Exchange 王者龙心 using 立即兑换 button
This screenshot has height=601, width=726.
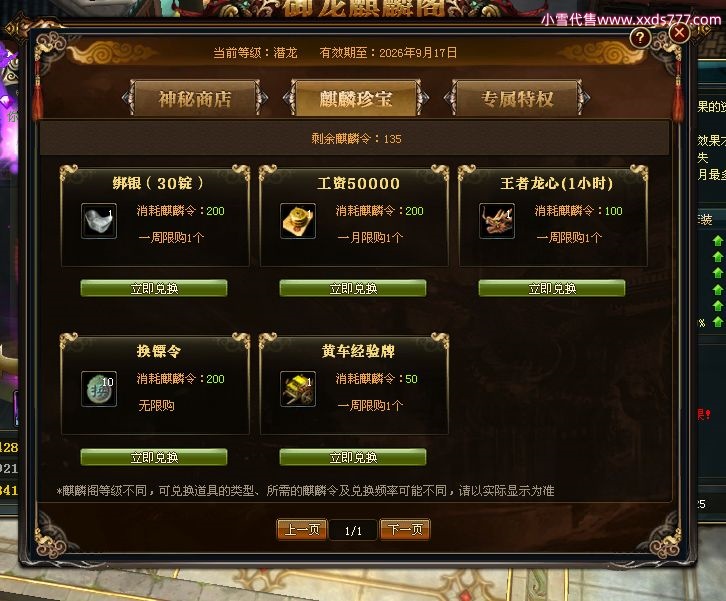pyautogui.click(x=552, y=288)
